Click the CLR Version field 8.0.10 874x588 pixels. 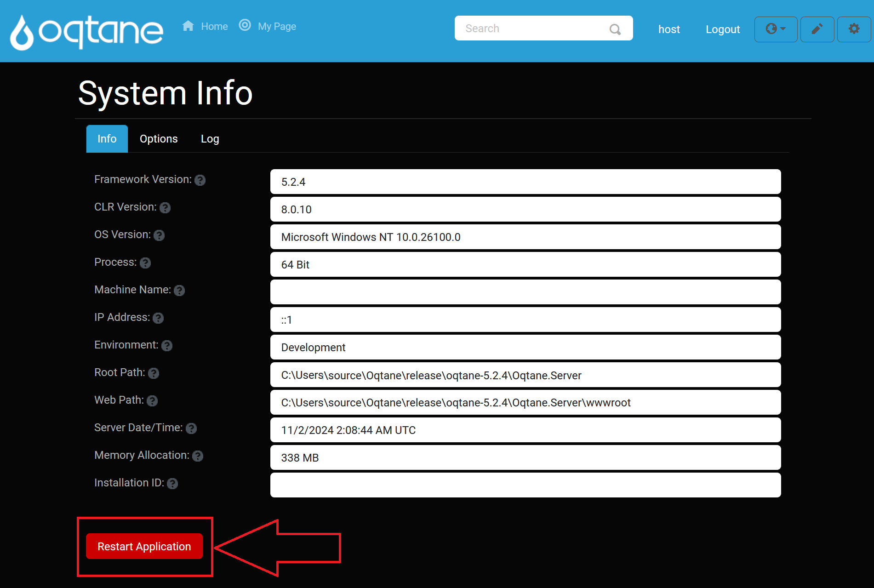click(526, 209)
